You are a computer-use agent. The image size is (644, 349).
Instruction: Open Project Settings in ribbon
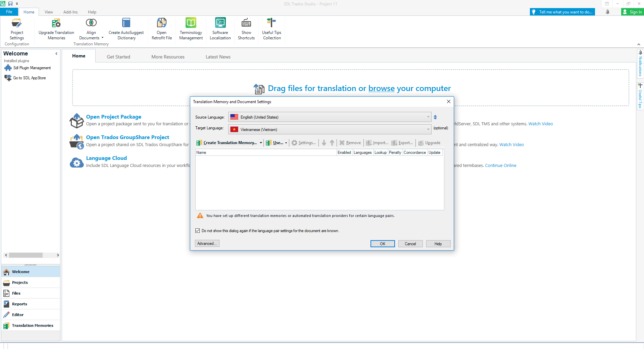click(x=17, y=29)
